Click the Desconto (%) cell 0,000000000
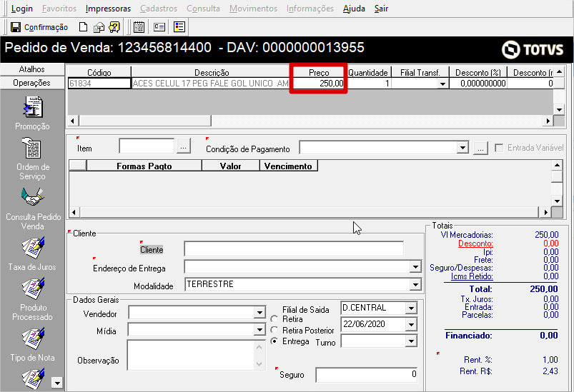The height and width of the screenshot is (392, 574). coord(478,84)
